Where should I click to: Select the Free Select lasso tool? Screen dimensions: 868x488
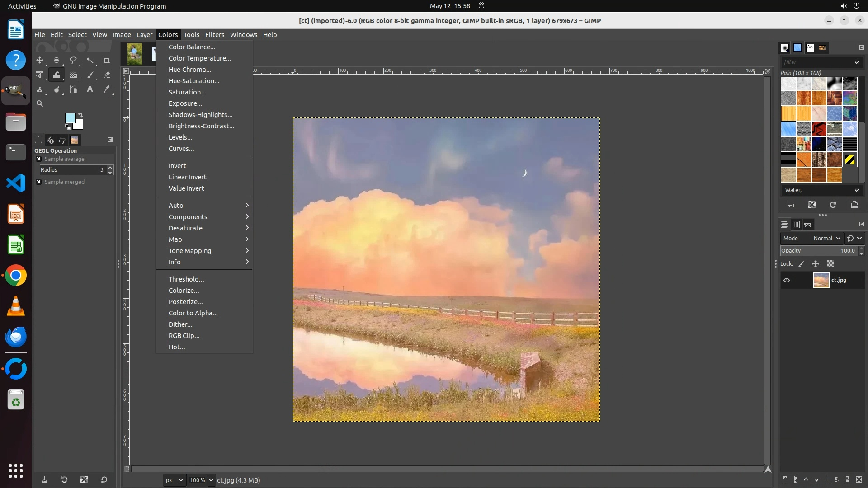click(73, 60)
